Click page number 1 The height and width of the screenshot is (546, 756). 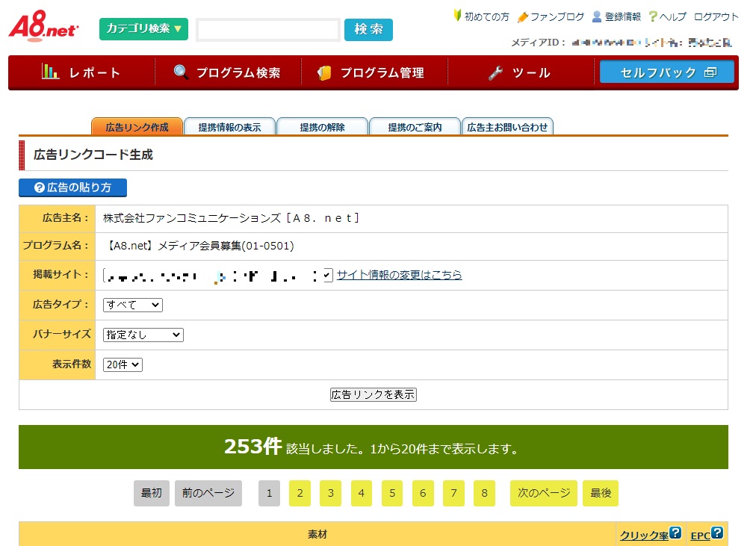click(269, 493)
